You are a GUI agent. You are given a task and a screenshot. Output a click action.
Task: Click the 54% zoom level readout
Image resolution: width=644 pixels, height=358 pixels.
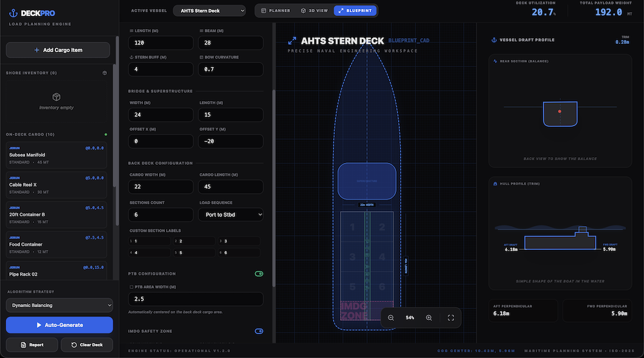coord(410,318)
